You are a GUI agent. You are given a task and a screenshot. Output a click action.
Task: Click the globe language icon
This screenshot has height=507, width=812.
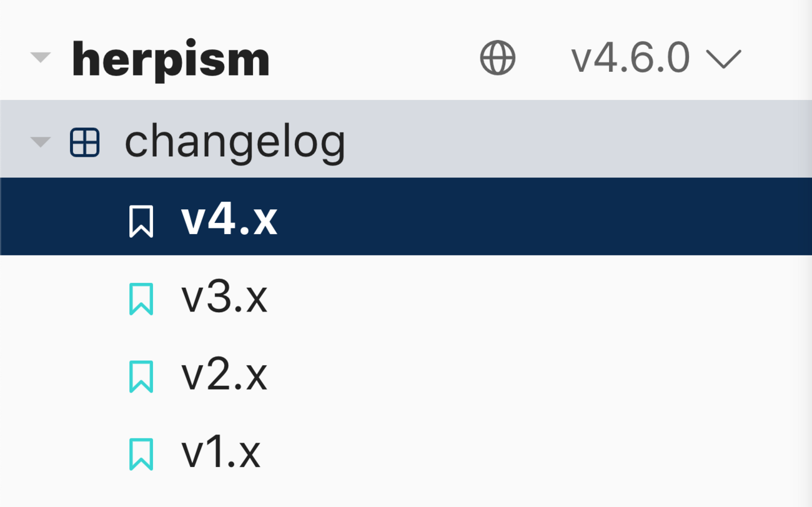point(497,58)
